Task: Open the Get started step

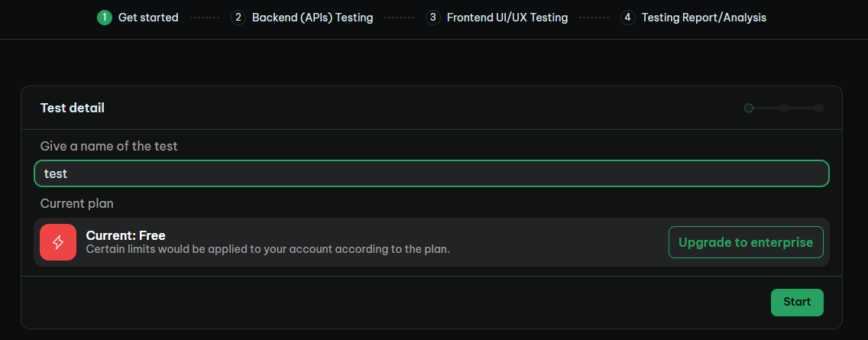Action: [148, 18]
